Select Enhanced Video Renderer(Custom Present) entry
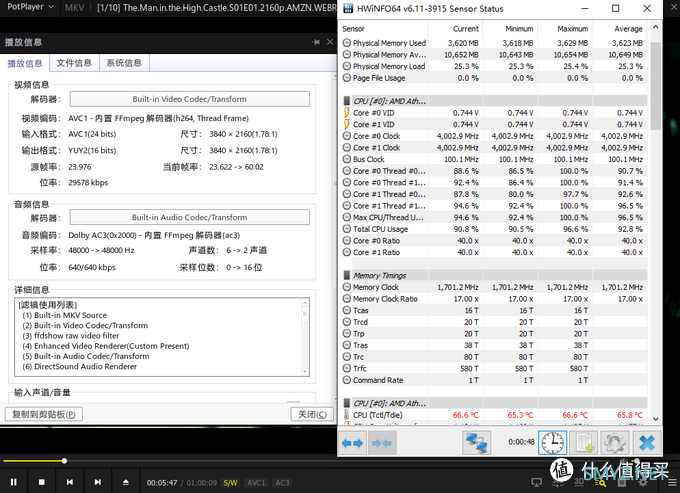 point(106,346)
